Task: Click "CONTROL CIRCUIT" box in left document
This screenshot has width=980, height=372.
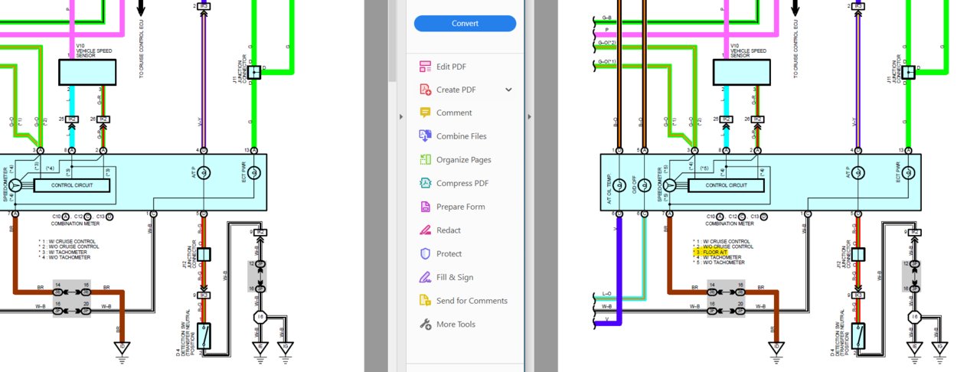Action: coord(73,185)
